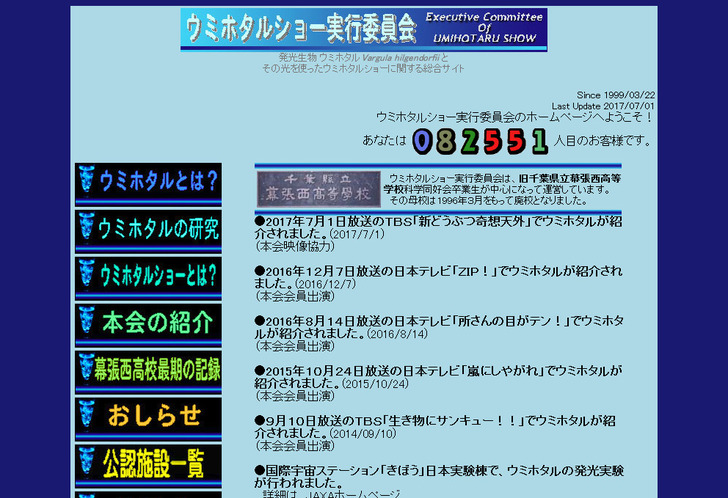Select the 本会の紹介 navigation button

158,323
